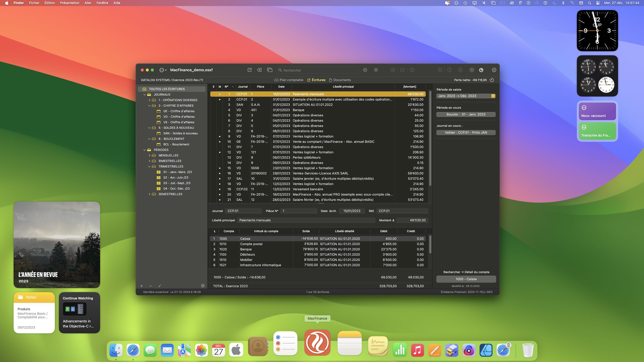Open the Présentation menu
Viewport: 644px width, 362px height.
point(70,3)
